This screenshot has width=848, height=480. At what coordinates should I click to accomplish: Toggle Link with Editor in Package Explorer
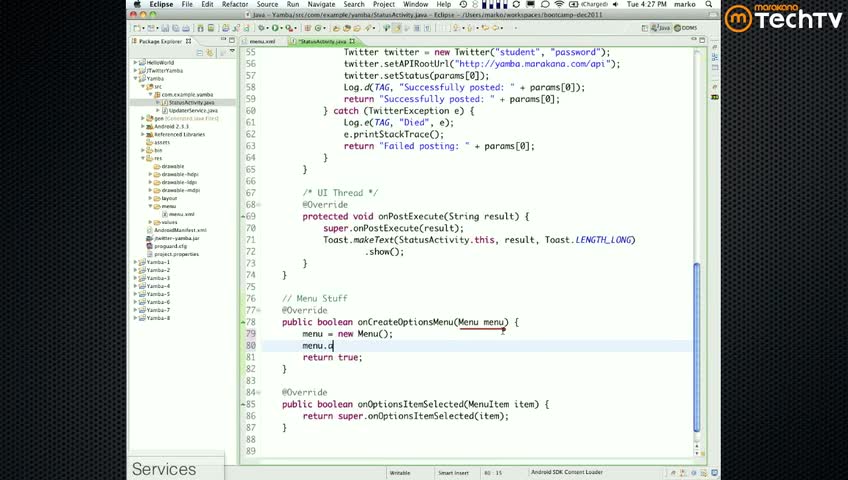210,52
